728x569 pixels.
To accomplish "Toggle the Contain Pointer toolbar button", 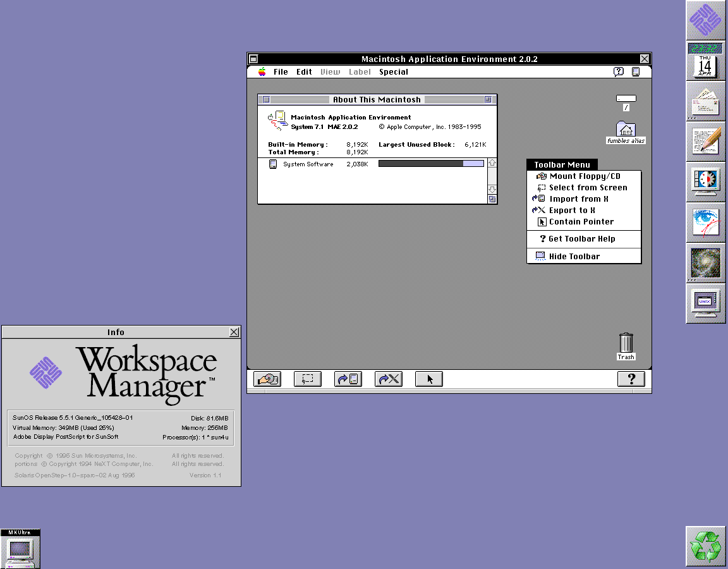I will tap(428, 379).
